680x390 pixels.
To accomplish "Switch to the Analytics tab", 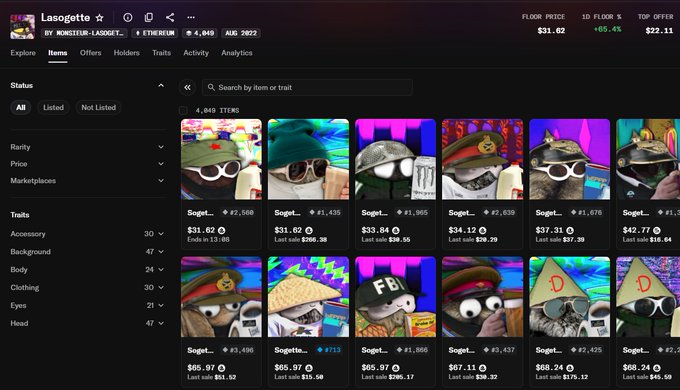I will [x=237, y=53].
